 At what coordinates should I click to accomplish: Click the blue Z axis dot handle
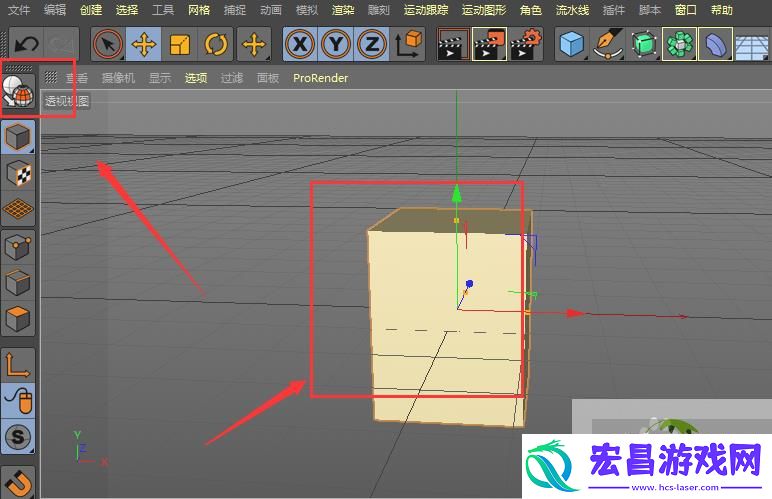coord(469,283)
